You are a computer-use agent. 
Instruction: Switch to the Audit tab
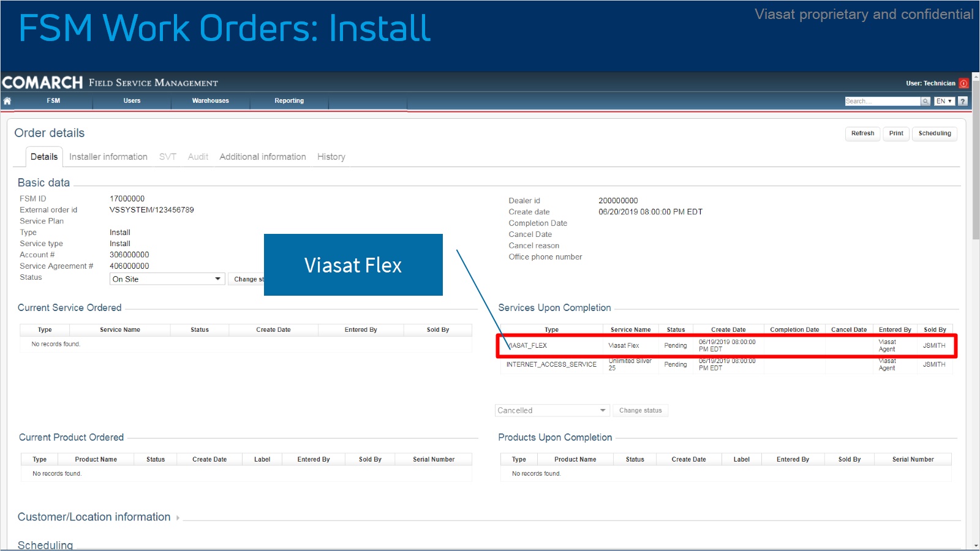pyautogui.click(x=198, y=157)
